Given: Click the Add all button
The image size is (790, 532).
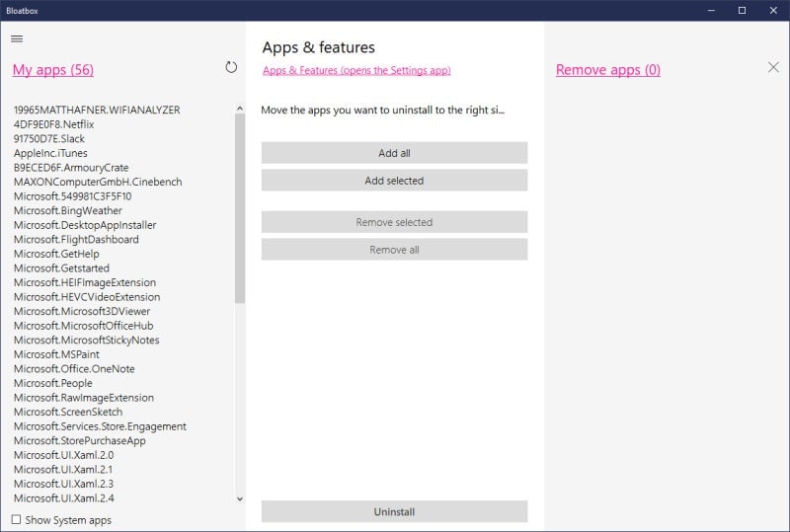Looking at the screenshot, I should pos(394,153).
